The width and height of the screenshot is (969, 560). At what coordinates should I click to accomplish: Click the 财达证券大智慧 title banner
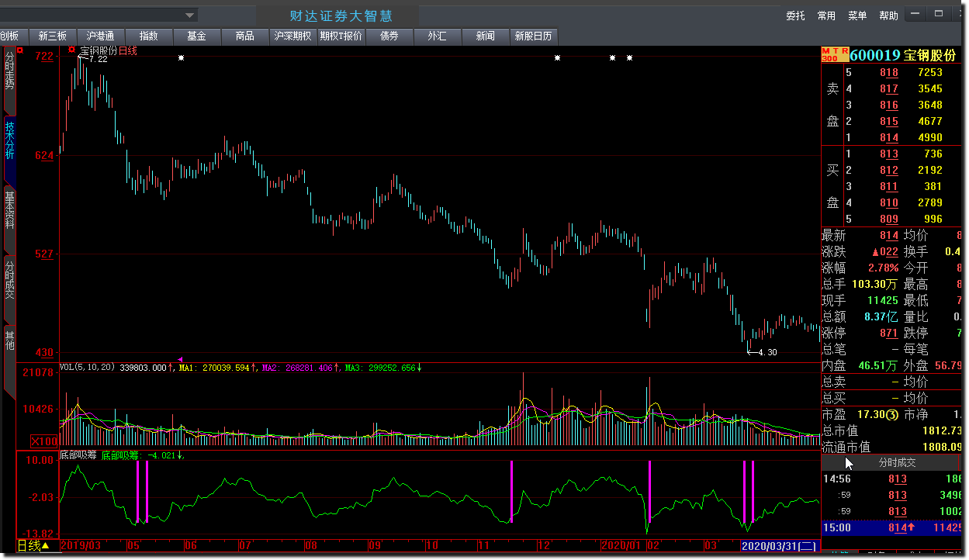point(341,16)
